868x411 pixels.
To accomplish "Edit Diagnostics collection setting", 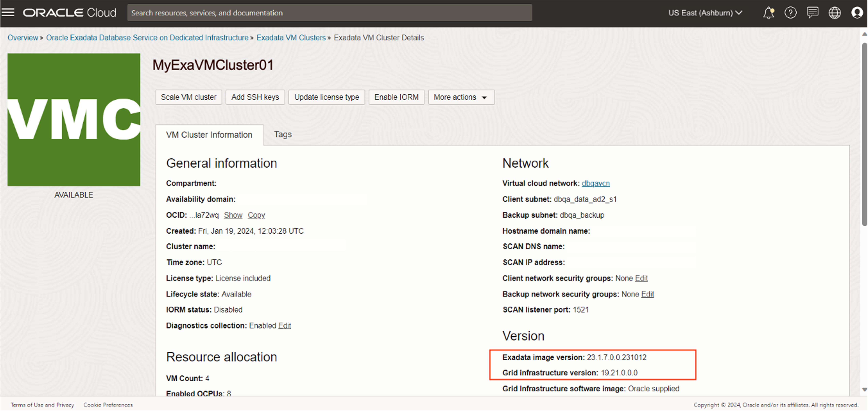I will click(285, 326).
